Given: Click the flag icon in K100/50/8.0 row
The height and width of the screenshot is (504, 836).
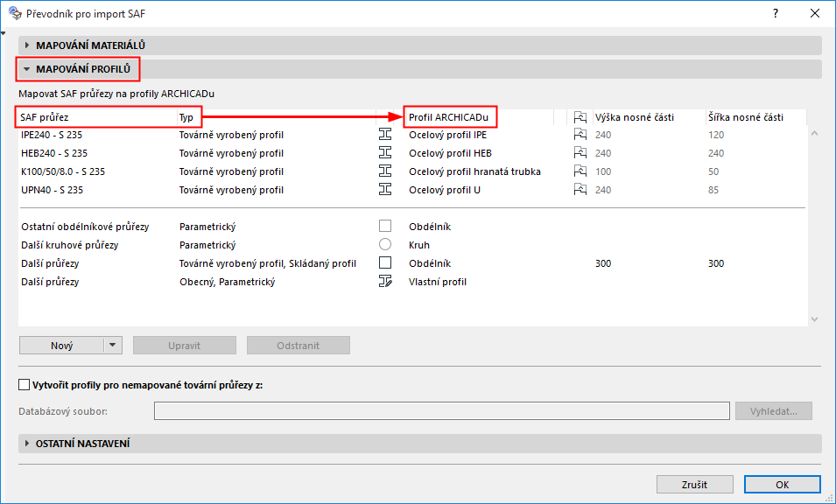Looking at the screenshot, I should pyautogui.click(x=580, y=171).
